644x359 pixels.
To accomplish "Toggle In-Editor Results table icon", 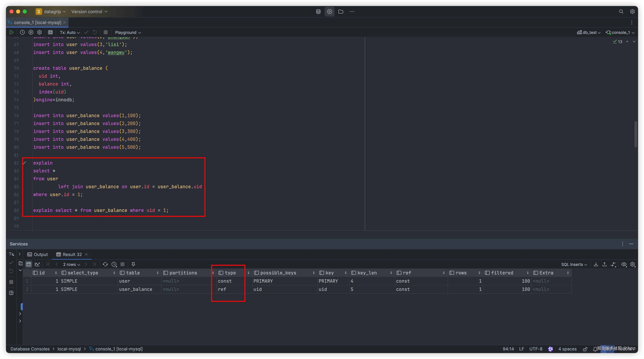I will pos(50,32).
